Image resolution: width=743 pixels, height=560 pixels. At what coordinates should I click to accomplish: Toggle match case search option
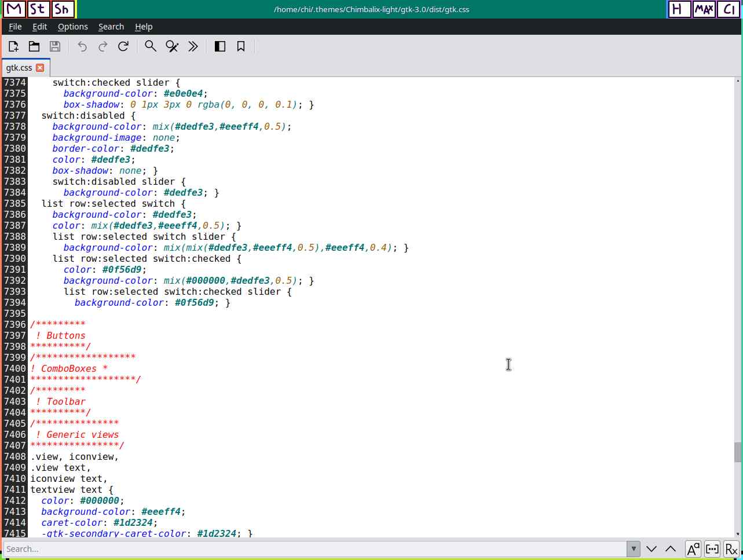point(693,548)
